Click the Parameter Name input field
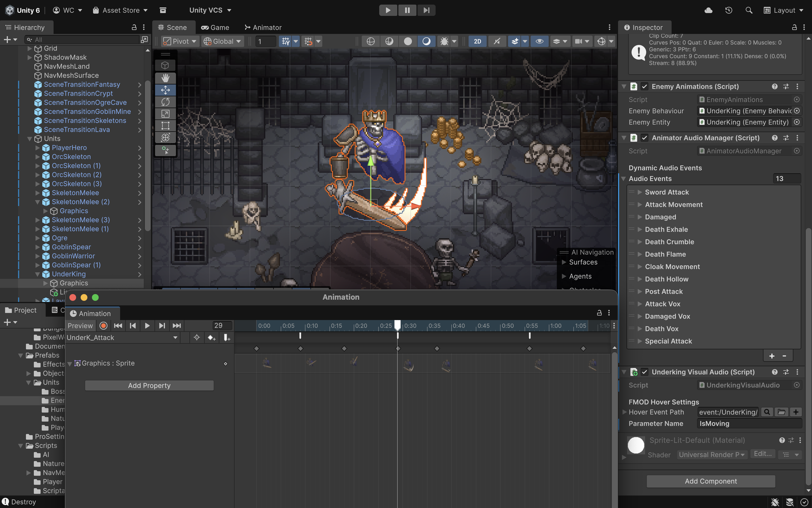This screenshot has width=812, height=508. pos(749,423)
